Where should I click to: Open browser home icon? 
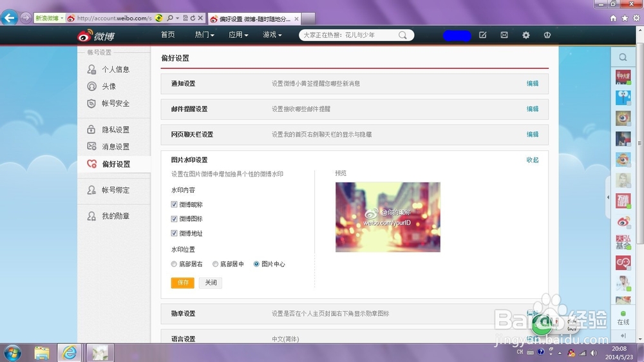coord(613,18)
